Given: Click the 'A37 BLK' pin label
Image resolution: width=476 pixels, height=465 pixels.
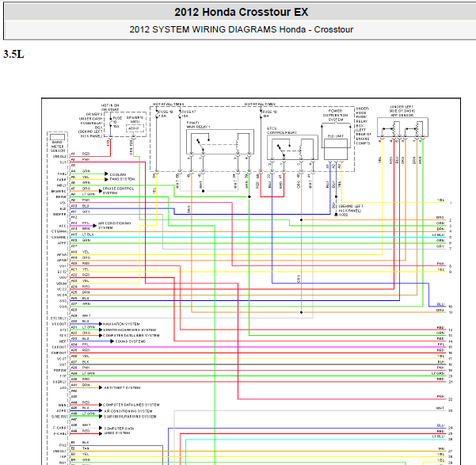Looking at the screenshot, I should [x=81, y=362].
